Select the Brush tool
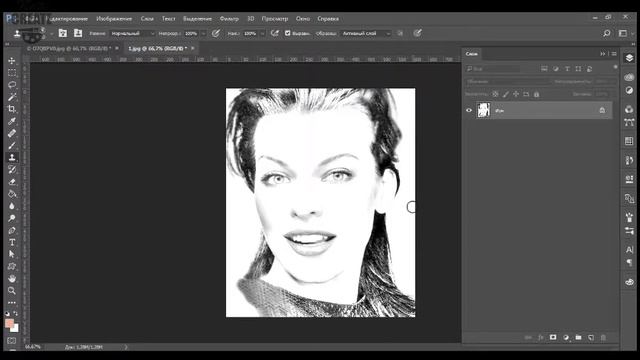640x360 pixels. coord(12,145)
